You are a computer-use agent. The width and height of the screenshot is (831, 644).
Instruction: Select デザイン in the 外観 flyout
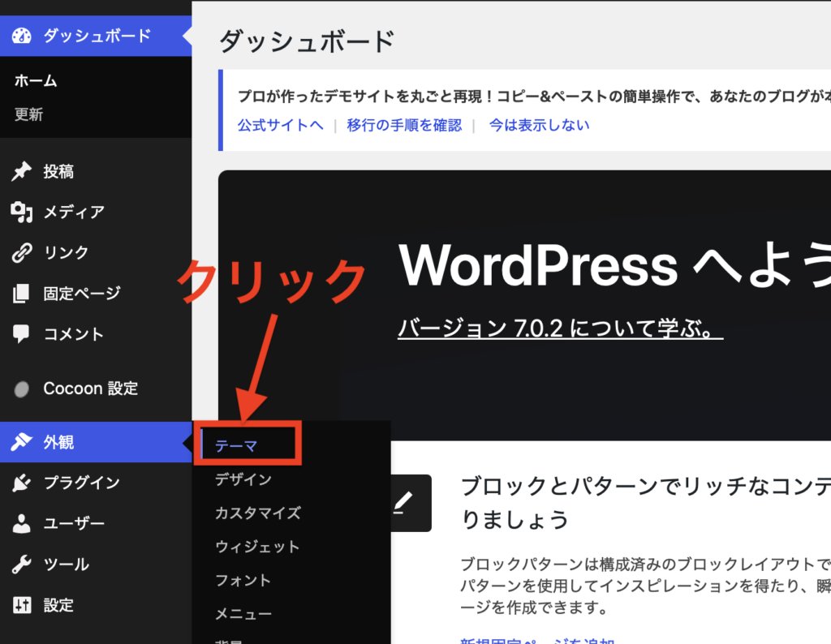coord(243,479)
